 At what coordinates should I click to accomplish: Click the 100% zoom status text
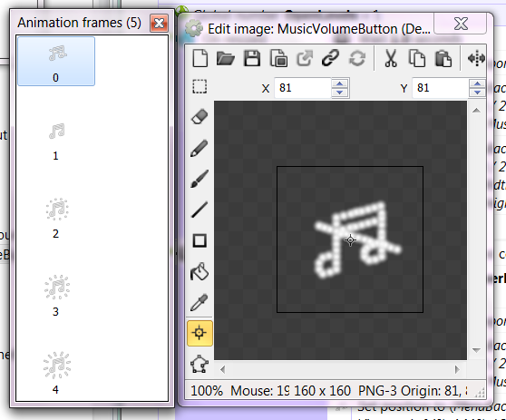tap(207, 391)
